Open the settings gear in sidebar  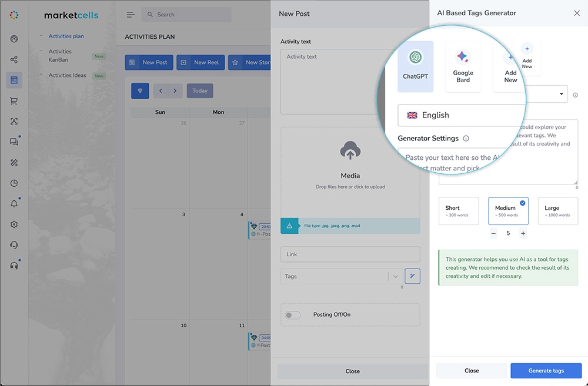point(14,224)
